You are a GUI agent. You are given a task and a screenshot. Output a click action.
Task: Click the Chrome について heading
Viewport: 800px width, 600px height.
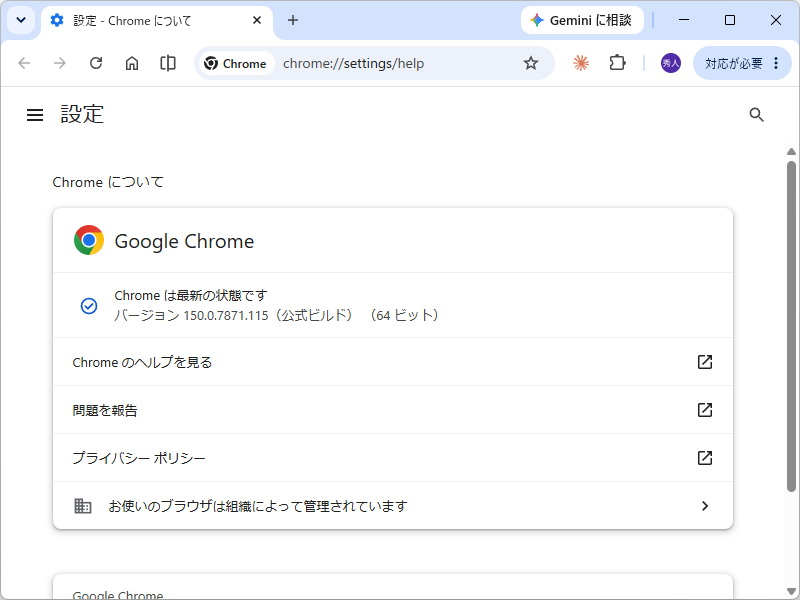click(108, 182)
